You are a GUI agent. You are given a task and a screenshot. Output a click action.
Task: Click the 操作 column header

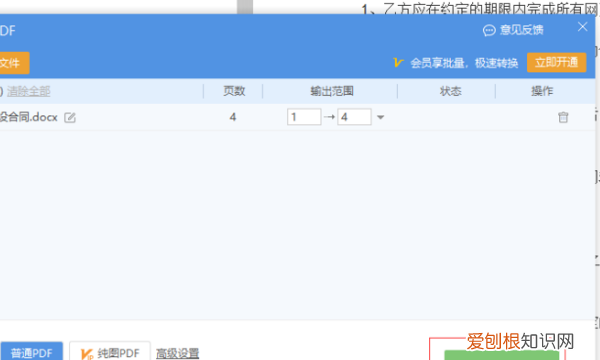coord(542,91)
